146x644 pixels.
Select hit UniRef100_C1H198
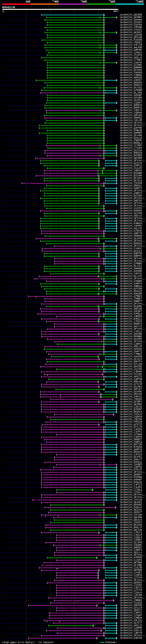click(131, 35)
